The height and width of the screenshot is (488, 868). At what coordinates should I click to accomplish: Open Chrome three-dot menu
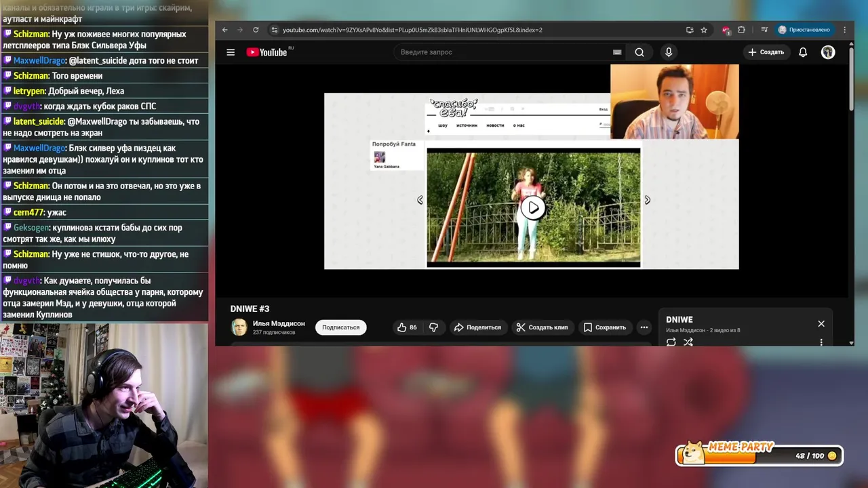click(844, 30)
